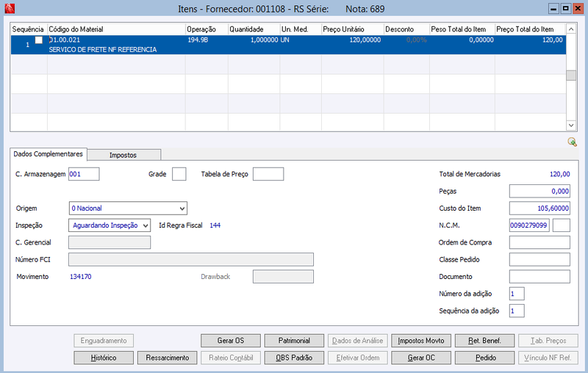Click the Número da adição field
This screenshot has width=588, height=373.
pos(517,294)
